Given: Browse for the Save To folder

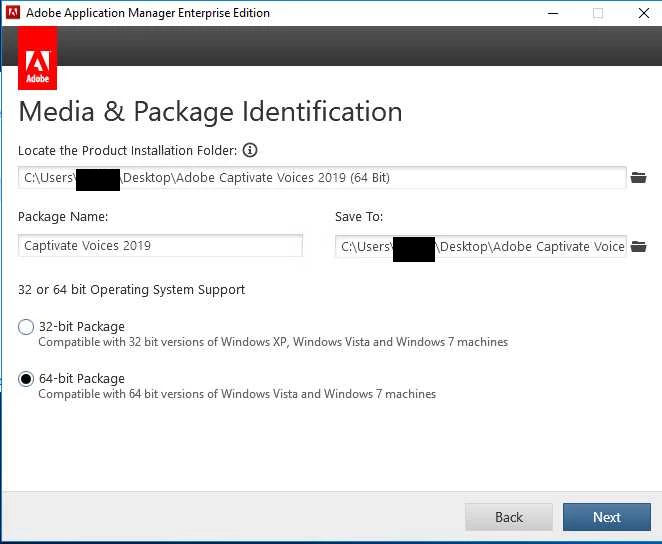Looking at the screenshot, I should tap(638, 246).
